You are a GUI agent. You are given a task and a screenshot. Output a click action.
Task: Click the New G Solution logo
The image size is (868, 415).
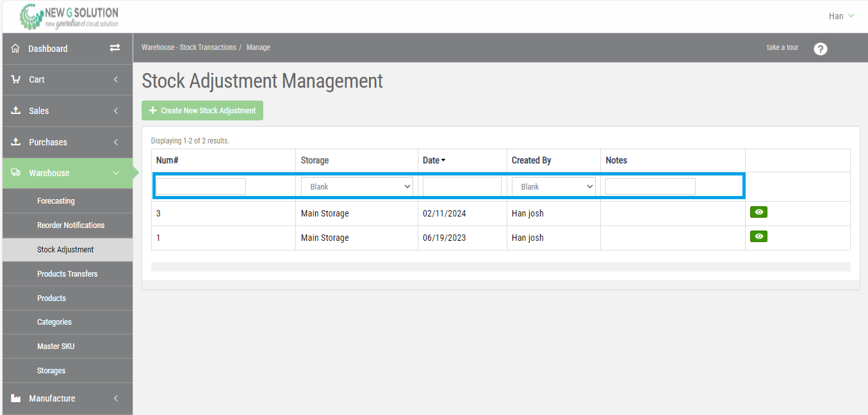pos(69,17)
